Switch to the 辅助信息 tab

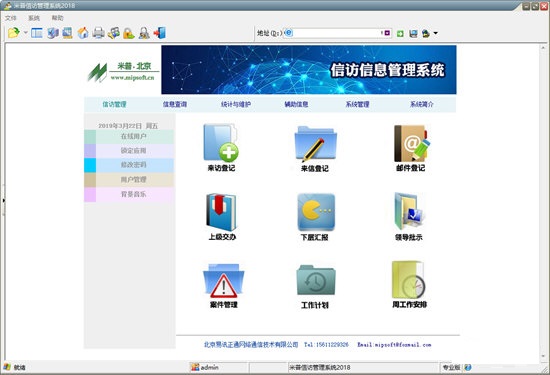click(x=296, y=104)
